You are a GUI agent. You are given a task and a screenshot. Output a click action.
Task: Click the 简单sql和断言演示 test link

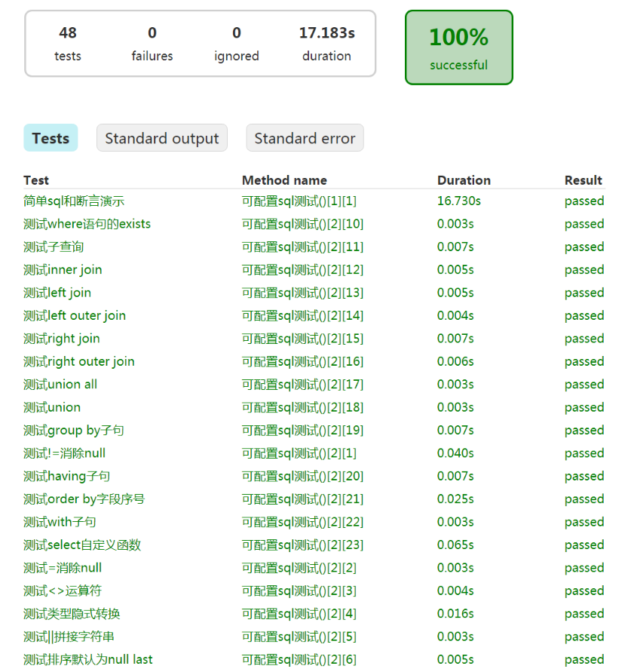pos(74,201)
